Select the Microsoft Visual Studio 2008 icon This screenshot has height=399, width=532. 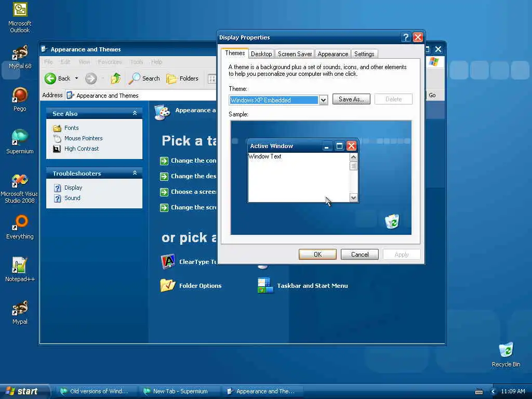click(19, 188)
